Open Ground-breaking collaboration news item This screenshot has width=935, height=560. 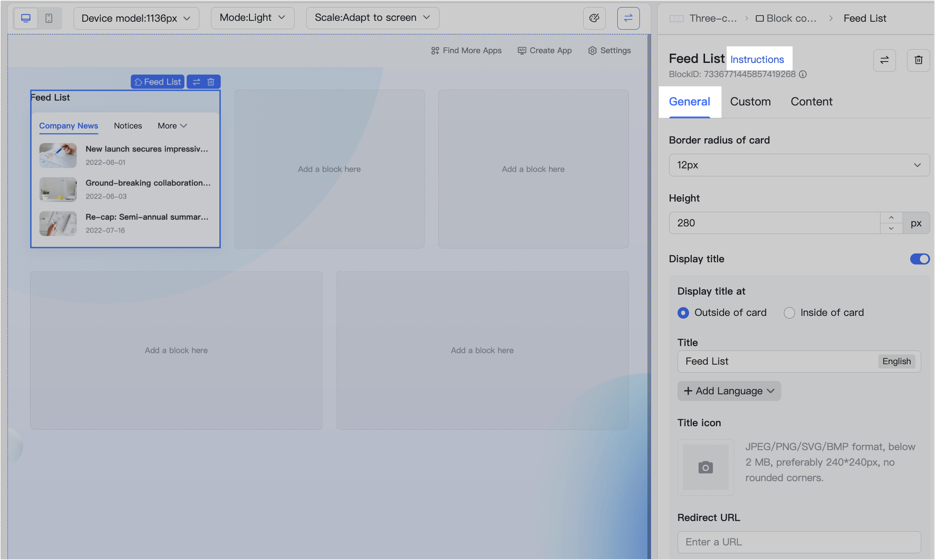(125, 189)
